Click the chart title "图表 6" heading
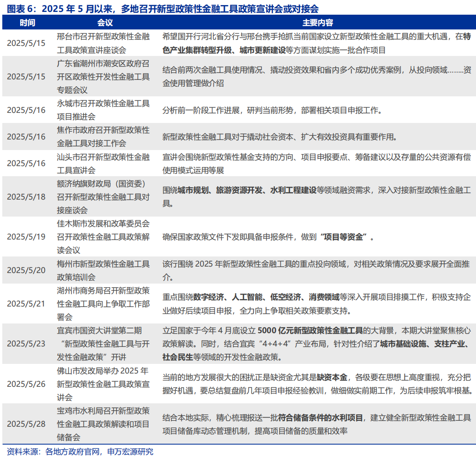The height and width of the screenshot is (457, 476). [161, 8]
